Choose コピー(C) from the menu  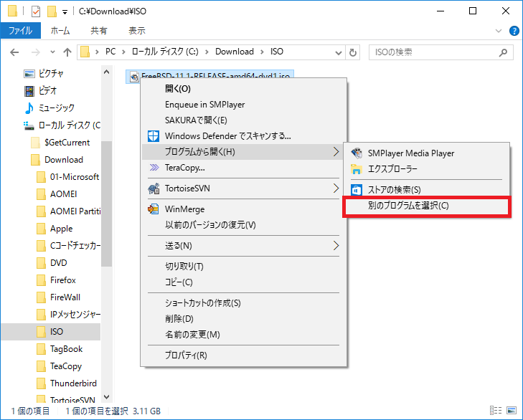pyautogui.click(x=243, y=282)
